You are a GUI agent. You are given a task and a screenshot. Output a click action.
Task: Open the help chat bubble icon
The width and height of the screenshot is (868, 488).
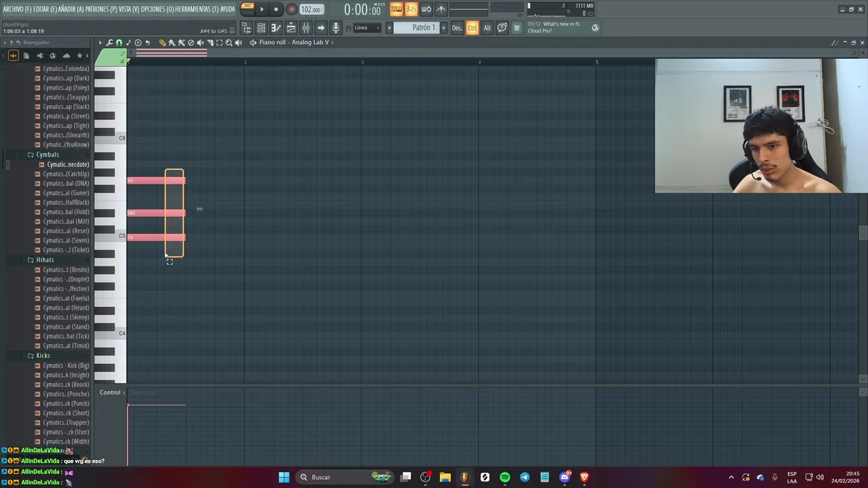[x=502, y=28]
